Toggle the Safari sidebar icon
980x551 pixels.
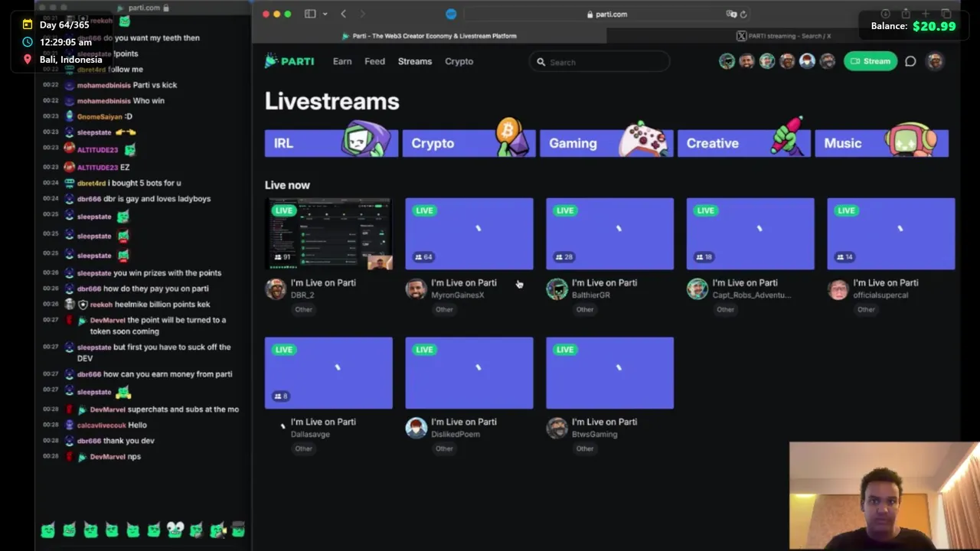tap(310, 14)
